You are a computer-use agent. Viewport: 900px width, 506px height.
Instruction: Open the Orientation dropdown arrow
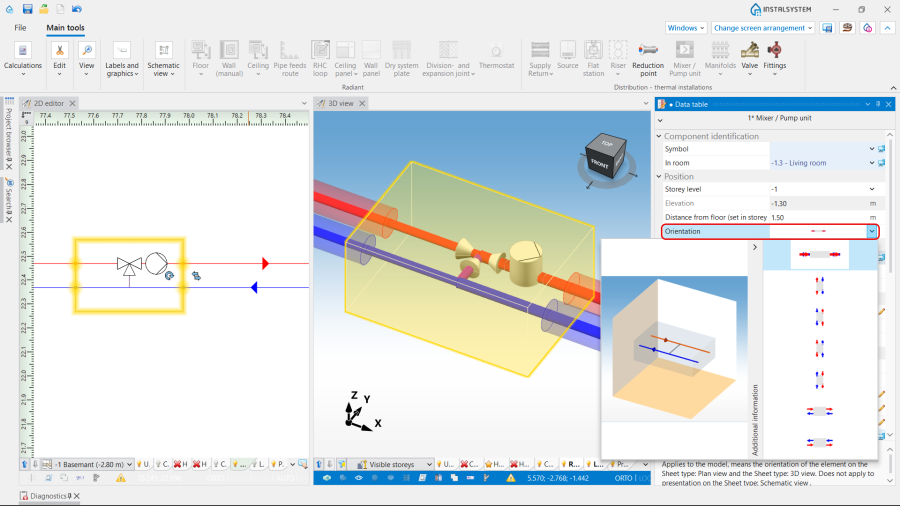point(872,231)
